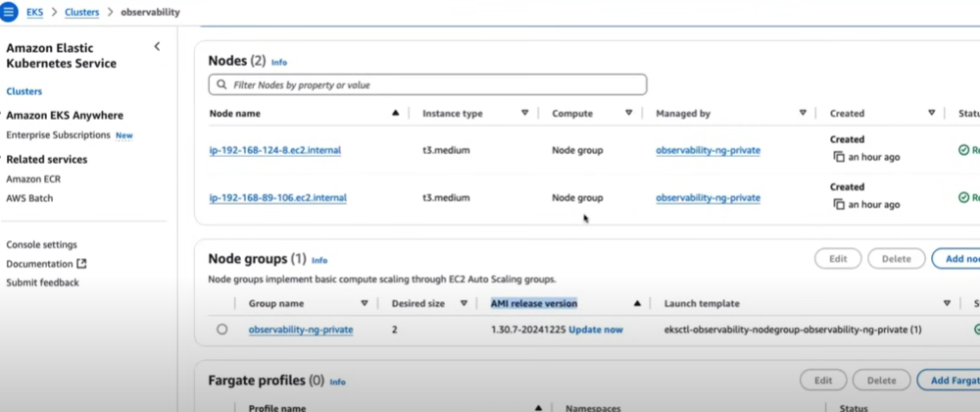The height and width of the screenshot is (412, 980).
Task: Focus the Filter Nodes search field
Action: tap(427, 84)
